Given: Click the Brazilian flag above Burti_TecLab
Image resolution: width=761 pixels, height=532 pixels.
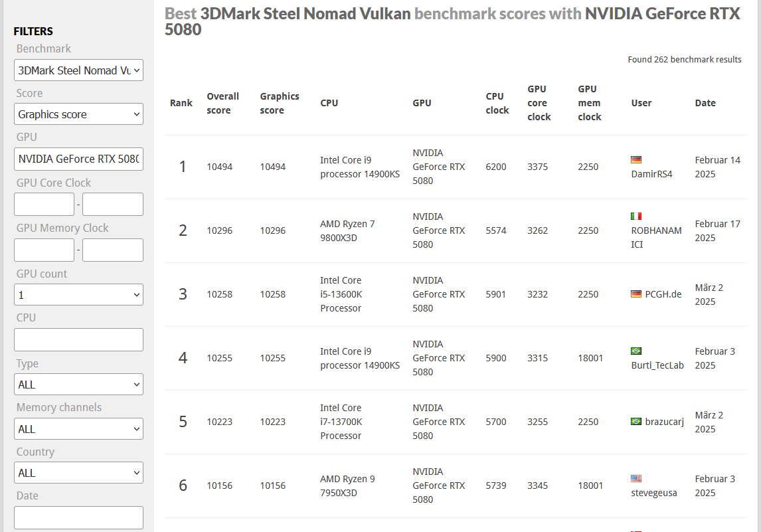Looking at the screenshot, I should coord(636,351).
